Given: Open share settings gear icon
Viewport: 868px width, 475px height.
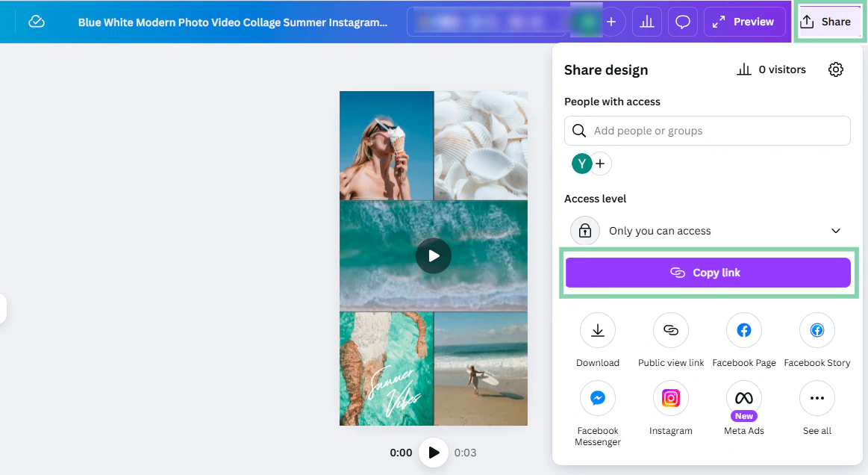Looking at the screenshot, I should [x=835, y=69].
